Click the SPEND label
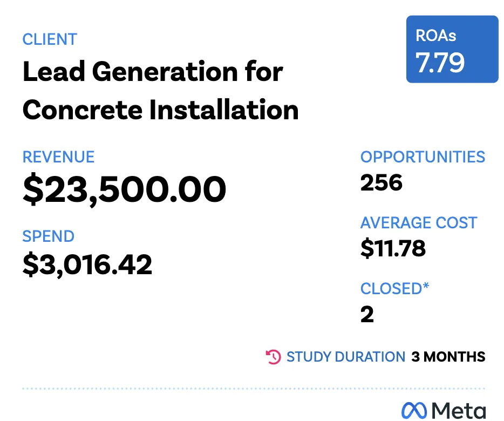The height and width of the screenshot is (421, 504). (48, 236)
